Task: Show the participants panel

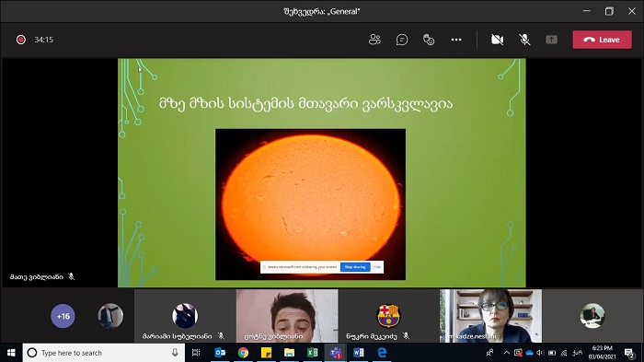Action: (x=374, y=40)
